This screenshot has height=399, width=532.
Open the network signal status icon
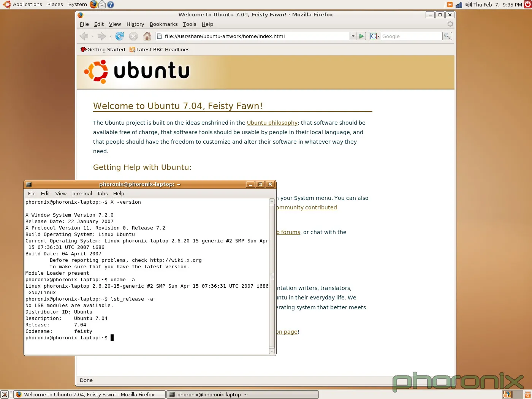pos(459,5)
